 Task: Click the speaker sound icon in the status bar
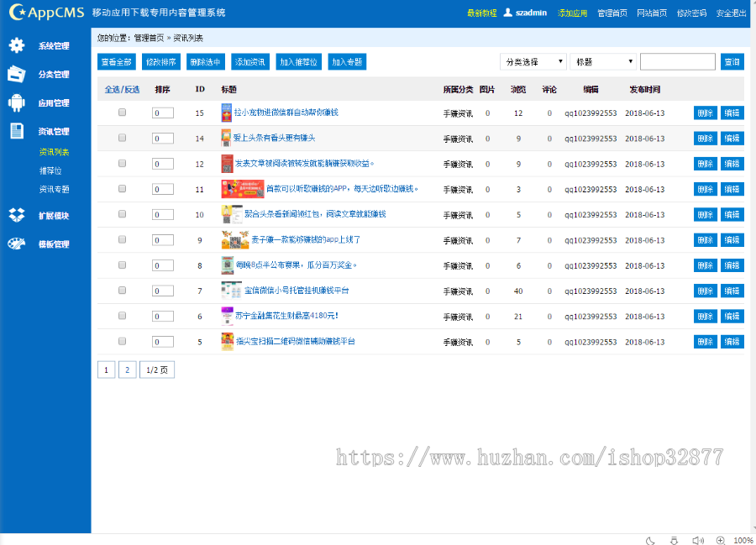pyautogui.click(x=698, y=540)
